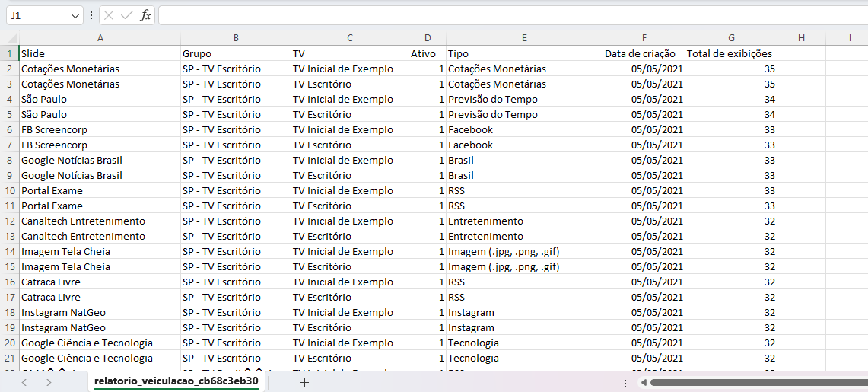The image size is (868, 392).
Task: Select row 12 header
Action: pos(9,221)
